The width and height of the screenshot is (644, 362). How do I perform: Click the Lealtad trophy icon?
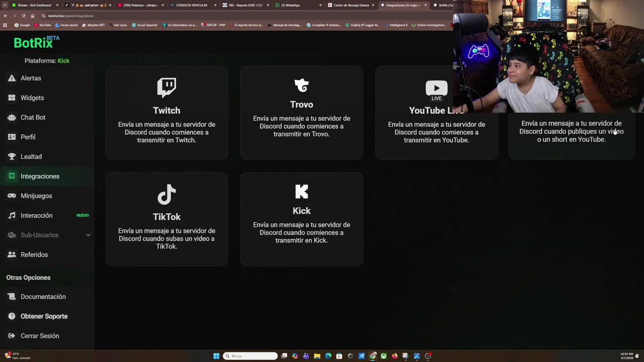click(x=12, y=156)
